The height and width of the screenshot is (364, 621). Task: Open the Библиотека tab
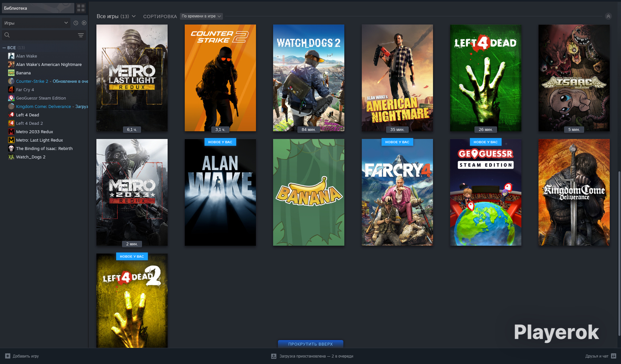(x=37, y=8)
